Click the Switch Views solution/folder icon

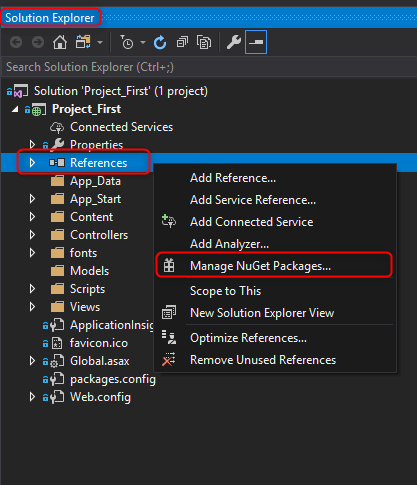83,42
